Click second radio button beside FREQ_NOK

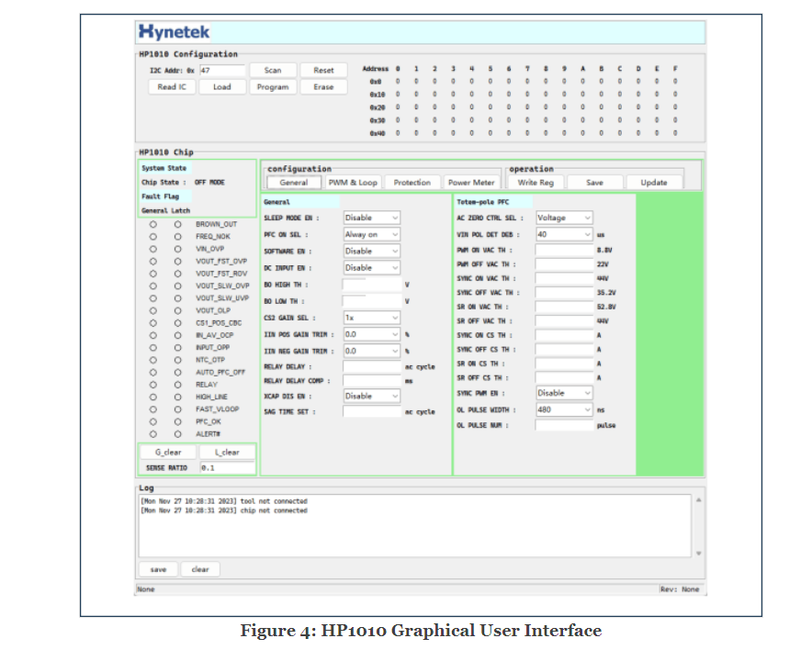point(177,237)
